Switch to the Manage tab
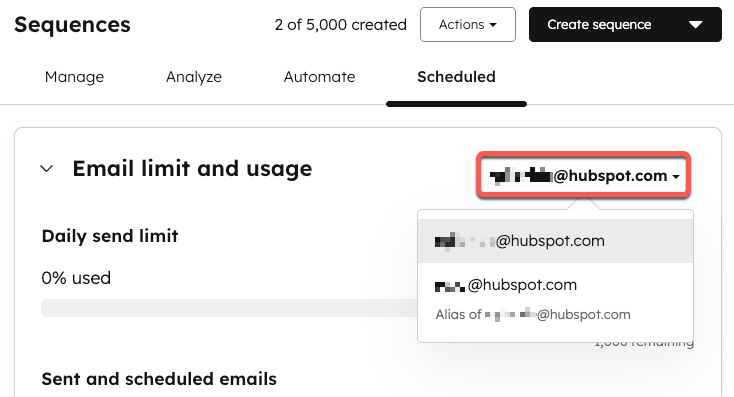Viewport: 734px width, 397px height. (74, 77)
